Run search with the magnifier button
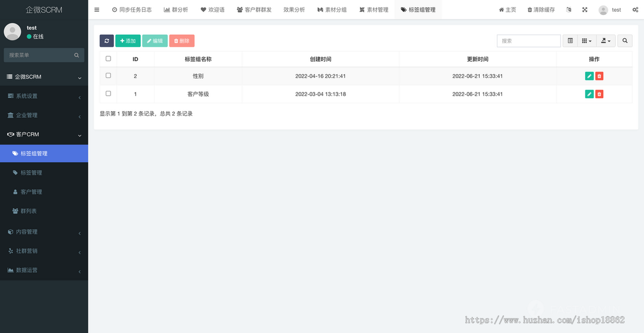 (x=625, y=40)
